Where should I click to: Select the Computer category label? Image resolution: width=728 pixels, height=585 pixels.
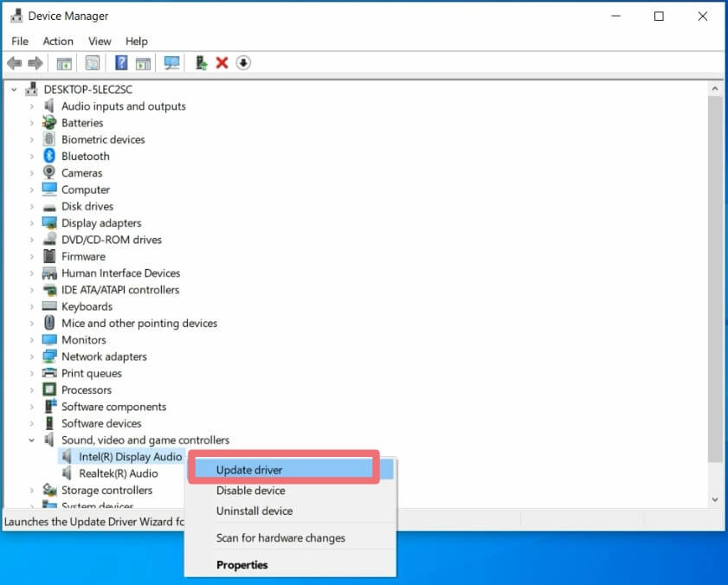tap(86, 190)
